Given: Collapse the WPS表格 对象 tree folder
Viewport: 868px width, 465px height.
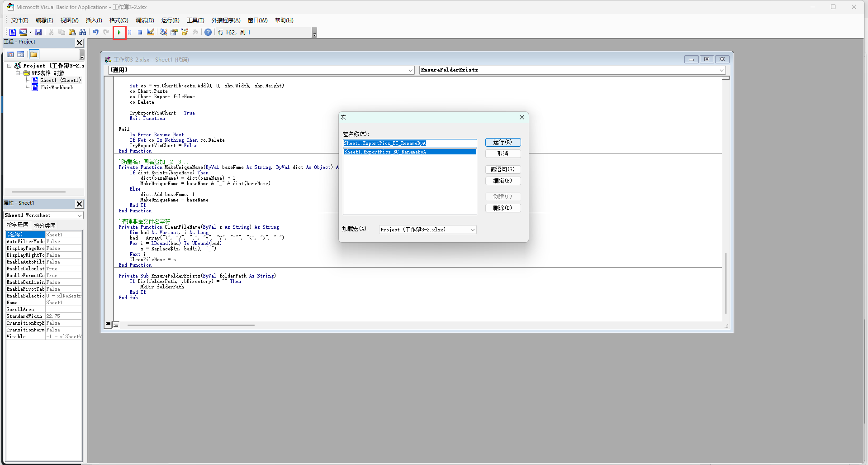Looking at the screenshot, I should 18,73.
